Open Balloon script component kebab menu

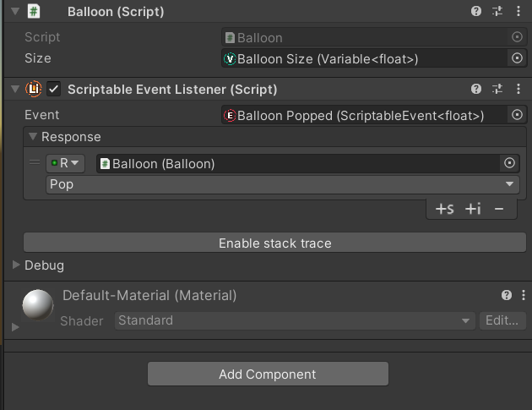(518, 11)
